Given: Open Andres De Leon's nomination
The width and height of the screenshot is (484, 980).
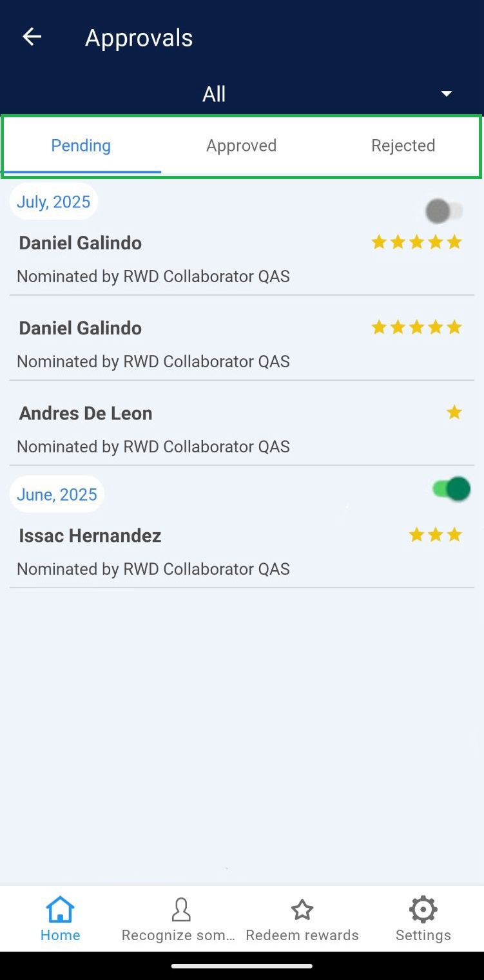Looking at the screenshot, I should pyautogui.click(x=155, y=428).
